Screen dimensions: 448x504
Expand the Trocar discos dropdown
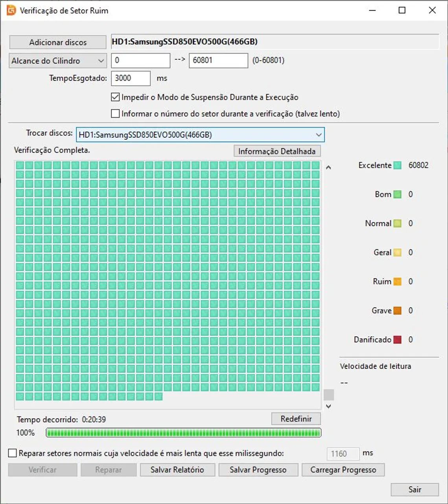click(x=200, y=135)
